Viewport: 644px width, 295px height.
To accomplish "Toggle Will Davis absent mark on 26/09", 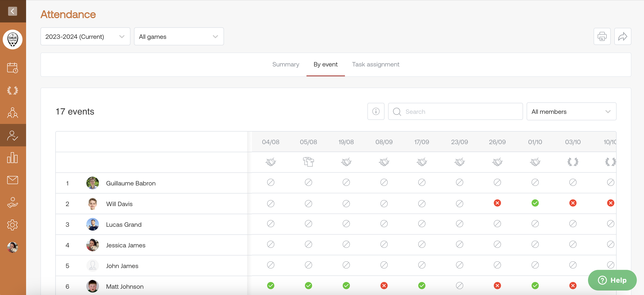I will point(497,203).
